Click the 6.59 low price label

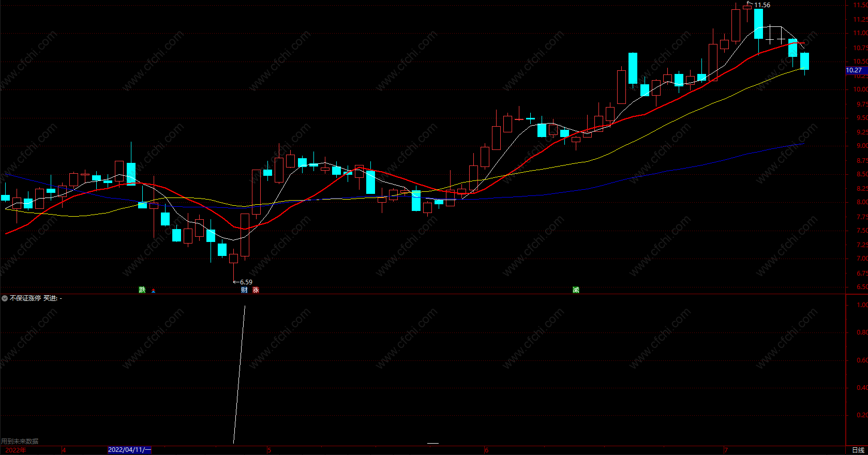(246, 282)
